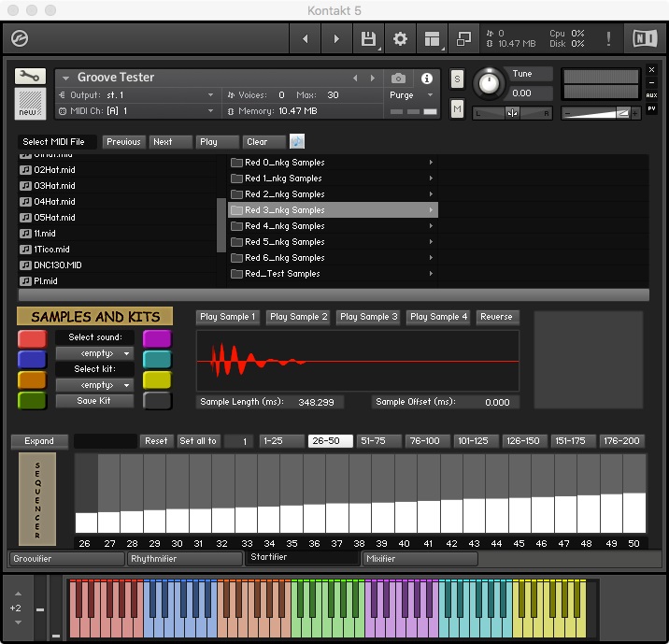669x644 pixels.
Task: Select the 51-75 step range tab
Action: tap(378, 441)
